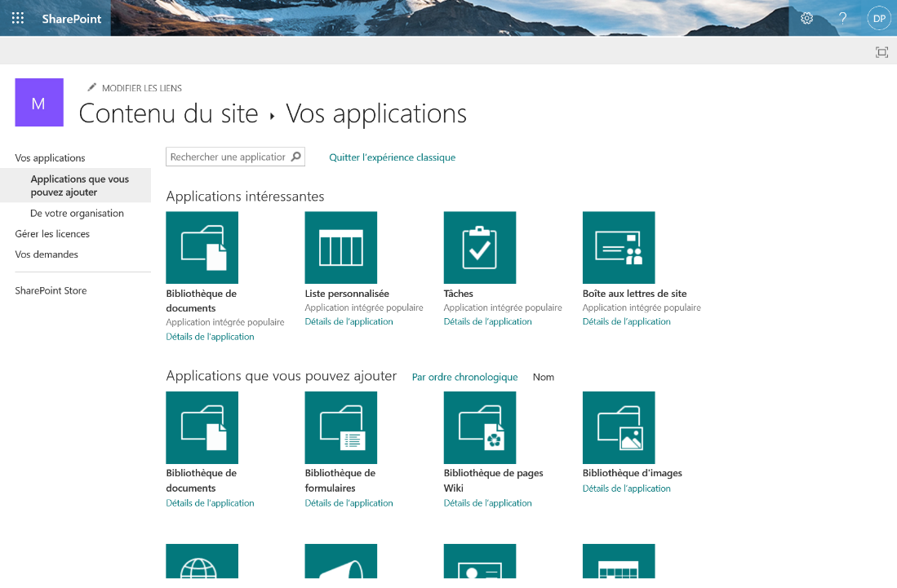Open Vos demandes

click(x=47, y=254)
